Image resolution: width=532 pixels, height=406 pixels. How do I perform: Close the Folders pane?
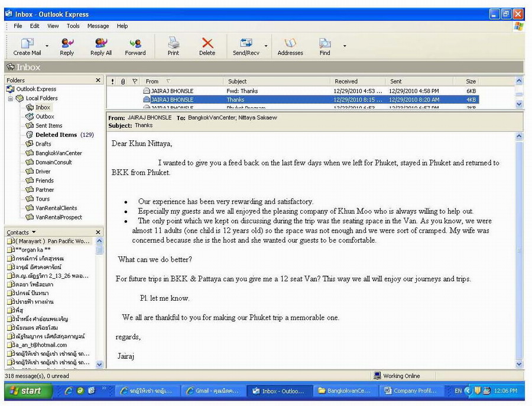tap(98, 80)
